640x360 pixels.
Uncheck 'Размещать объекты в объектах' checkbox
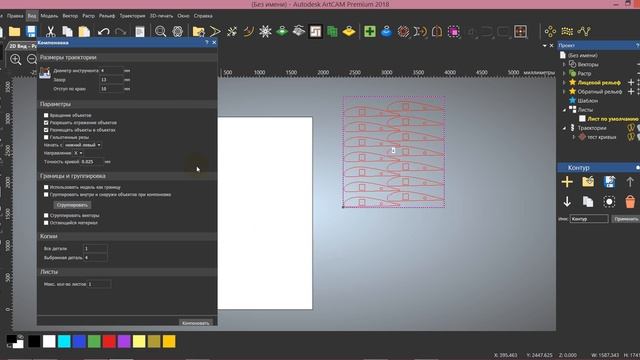(x=46, y=130)
